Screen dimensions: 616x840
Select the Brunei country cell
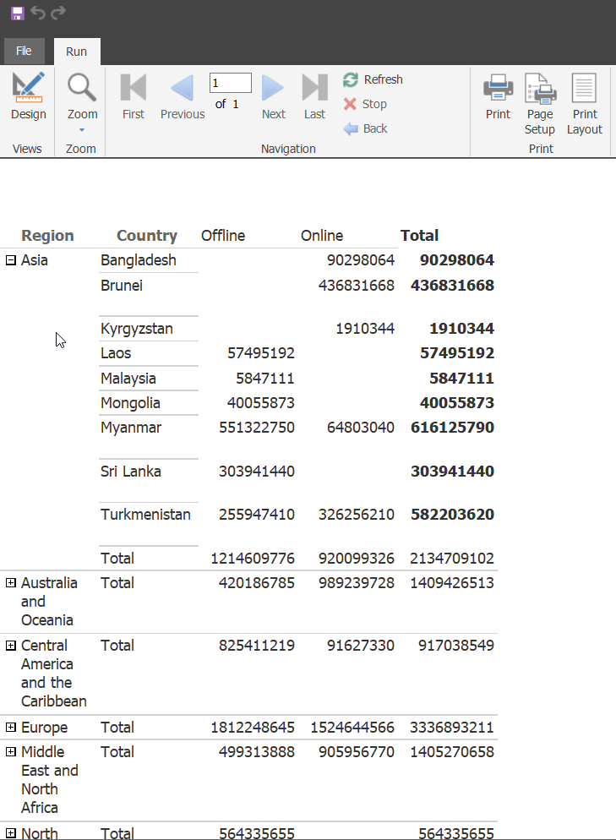[x=122, y=286]
